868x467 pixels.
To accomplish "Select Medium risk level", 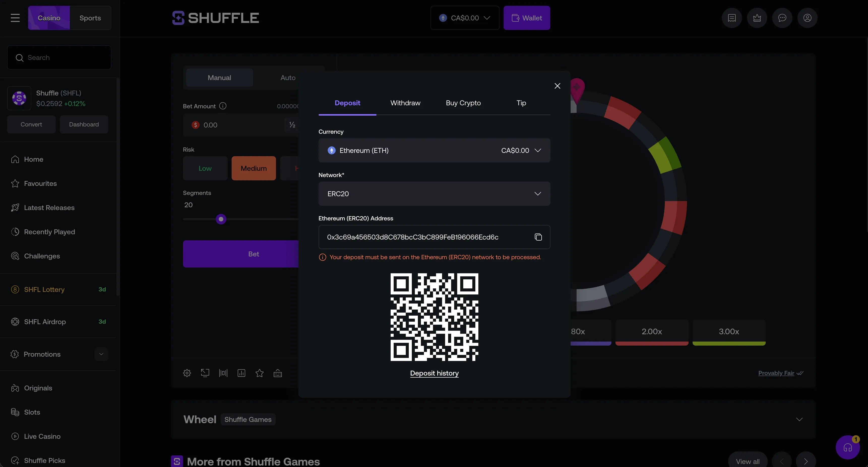I will coord(253,168).
